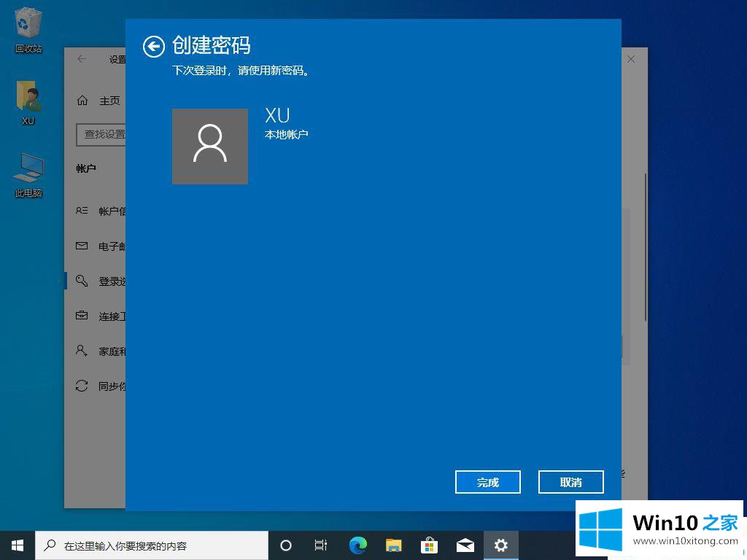747x560 pixels.
Task: Click the 完成 button
Action: [x=487, y=482]
